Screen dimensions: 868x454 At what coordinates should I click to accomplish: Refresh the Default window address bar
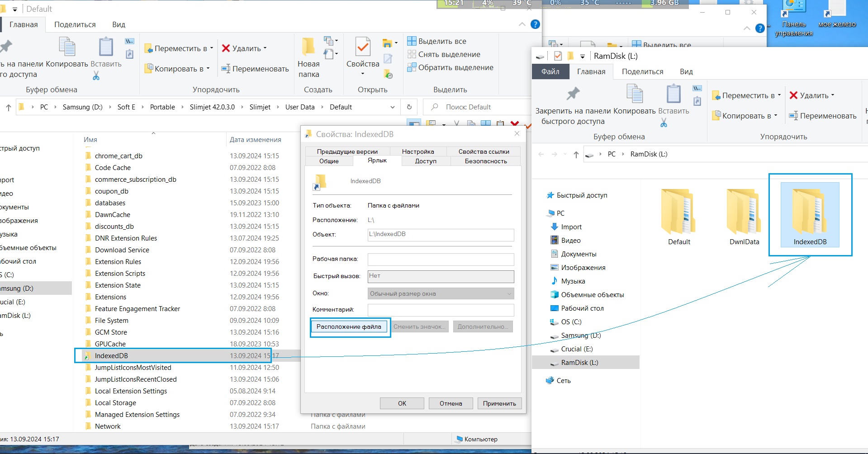(x=409, y=107)
